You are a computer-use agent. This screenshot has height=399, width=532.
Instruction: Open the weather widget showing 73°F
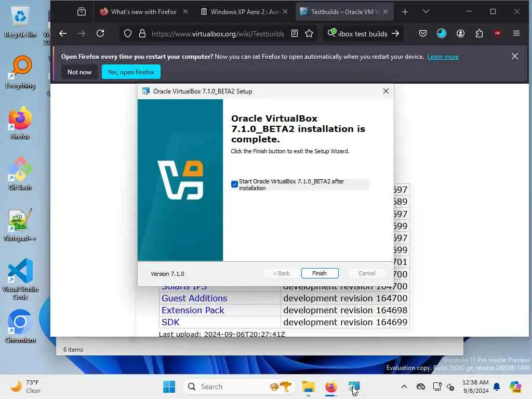click(25, 387)
